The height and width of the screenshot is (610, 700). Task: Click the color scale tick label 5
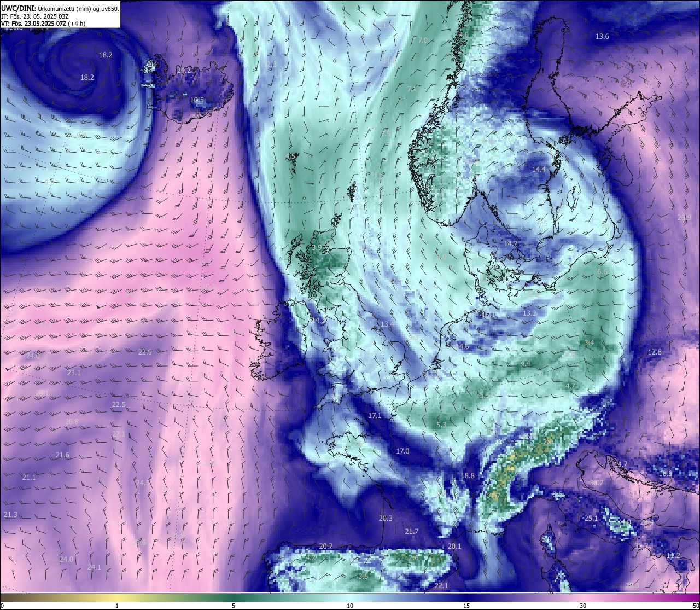coord(234,606)
